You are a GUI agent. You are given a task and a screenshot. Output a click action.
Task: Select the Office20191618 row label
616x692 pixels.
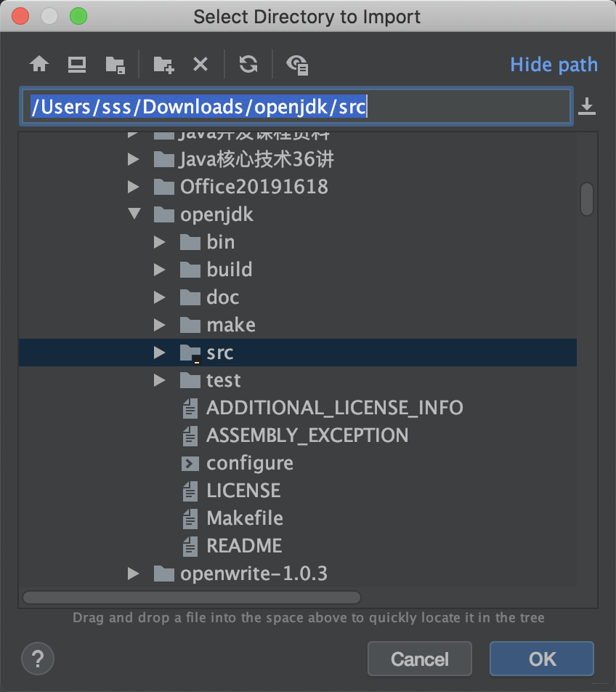pyautogui.click(x=254, y=187)
